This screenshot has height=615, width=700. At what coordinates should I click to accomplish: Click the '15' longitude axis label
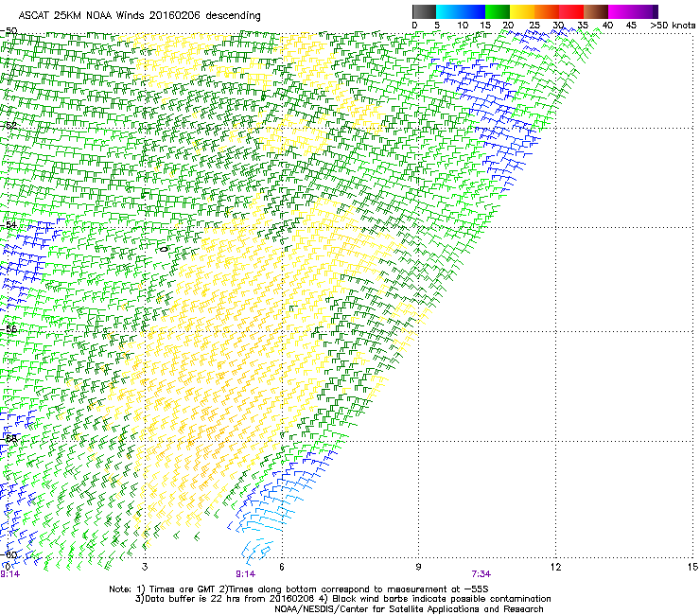692,567
